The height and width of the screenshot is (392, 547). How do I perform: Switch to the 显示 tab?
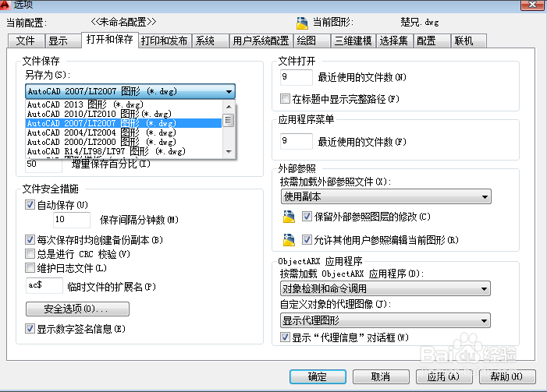coord(63,41)
